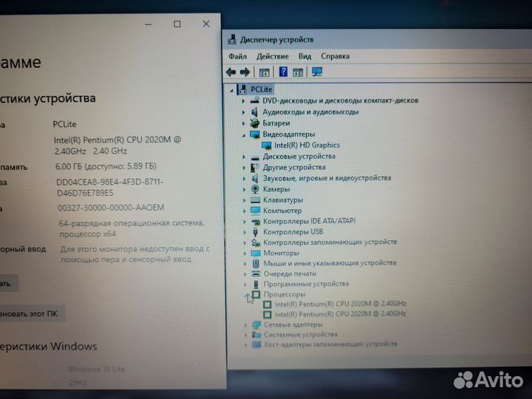Click the memory value 6,00 ГБ
Screen dimensions: 532x399
point(69,166)
